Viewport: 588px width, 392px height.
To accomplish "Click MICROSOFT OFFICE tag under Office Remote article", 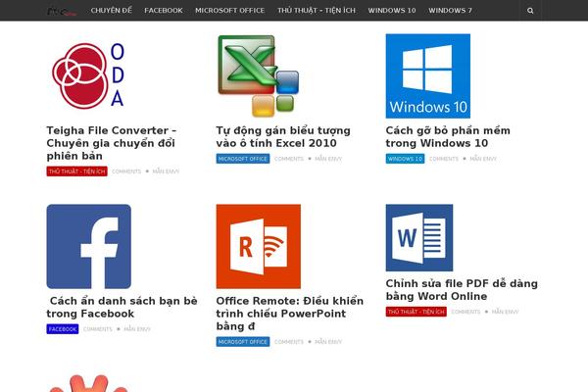I will (x=243, y=342).
